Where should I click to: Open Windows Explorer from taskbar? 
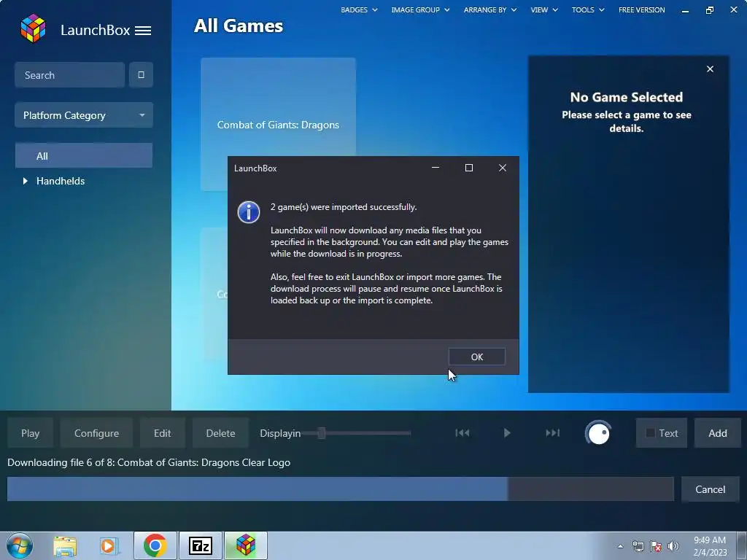coord(65,545)
